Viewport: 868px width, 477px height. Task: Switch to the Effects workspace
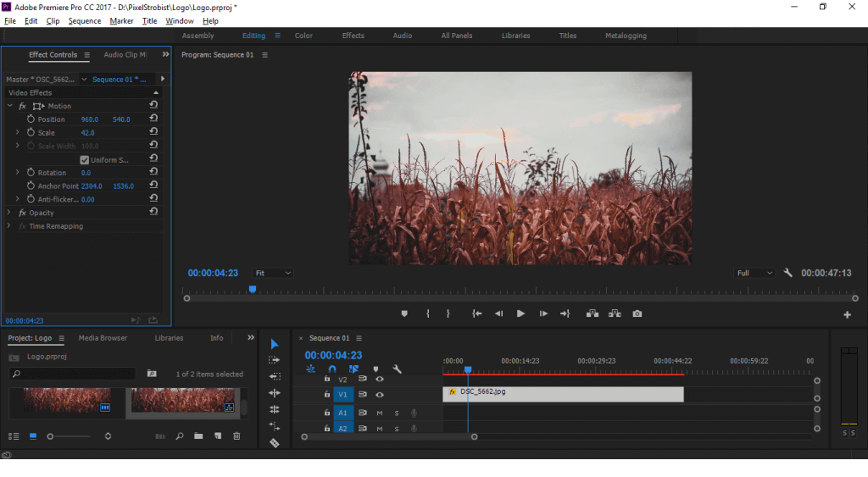(353, 36)
